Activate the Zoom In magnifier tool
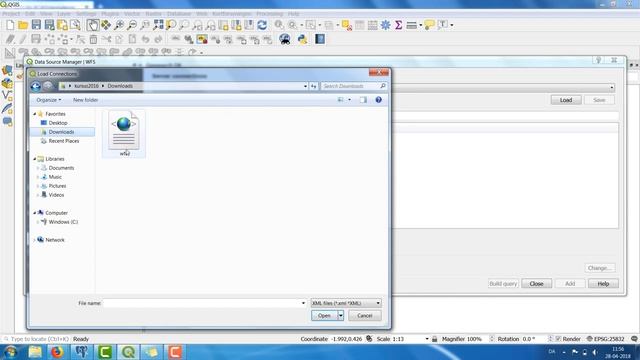 click(x=119, y=25)
